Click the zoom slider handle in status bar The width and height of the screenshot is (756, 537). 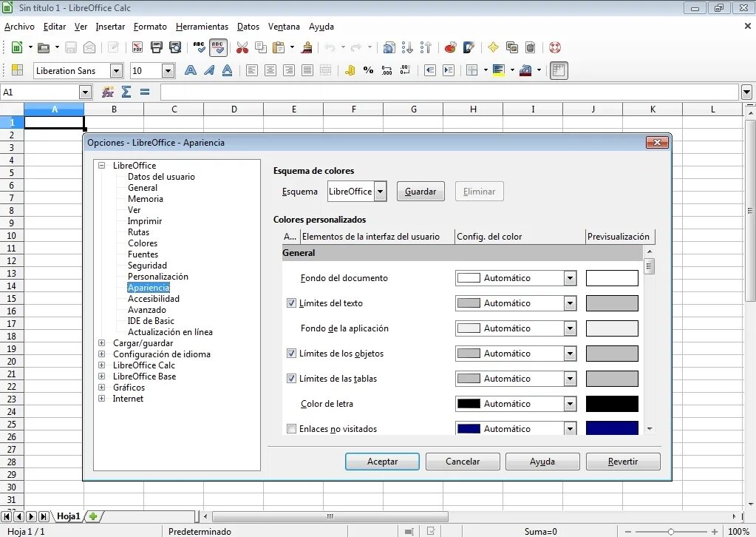tap(671, 532)
